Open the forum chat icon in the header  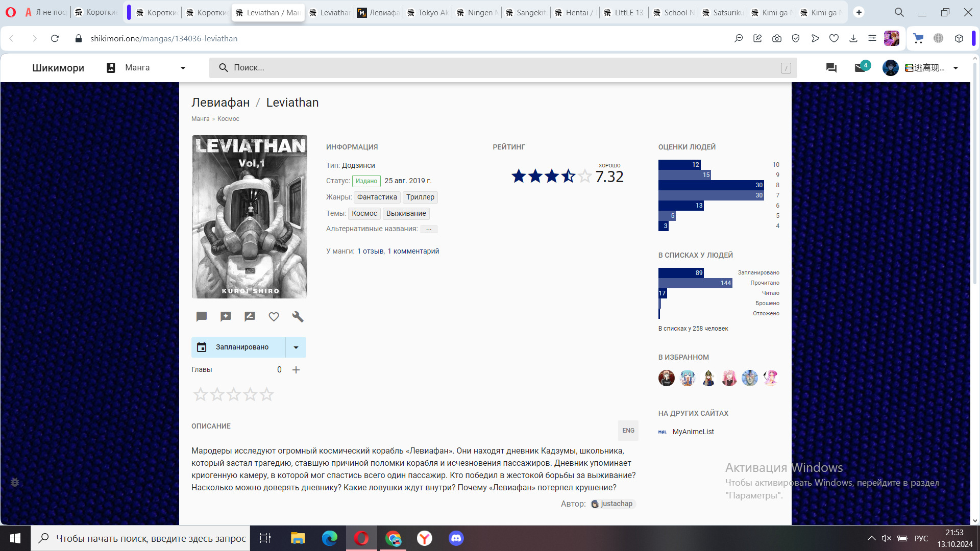[831, 67]
